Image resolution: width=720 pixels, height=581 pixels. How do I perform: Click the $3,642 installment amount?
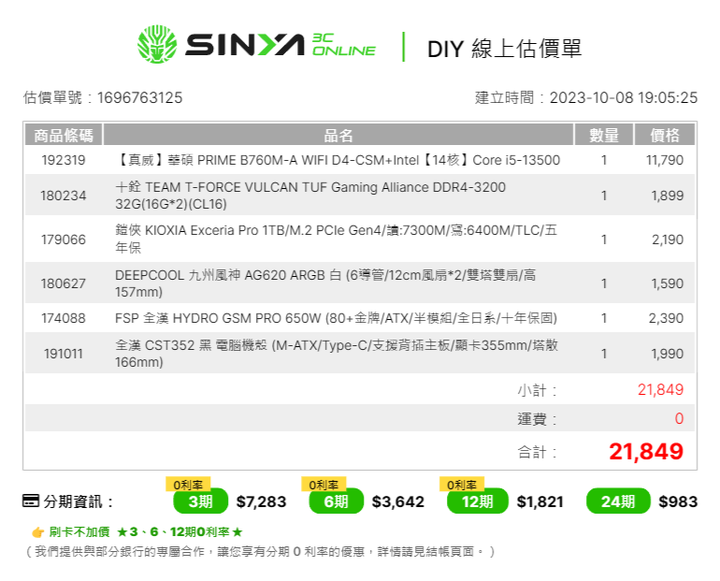398,502
